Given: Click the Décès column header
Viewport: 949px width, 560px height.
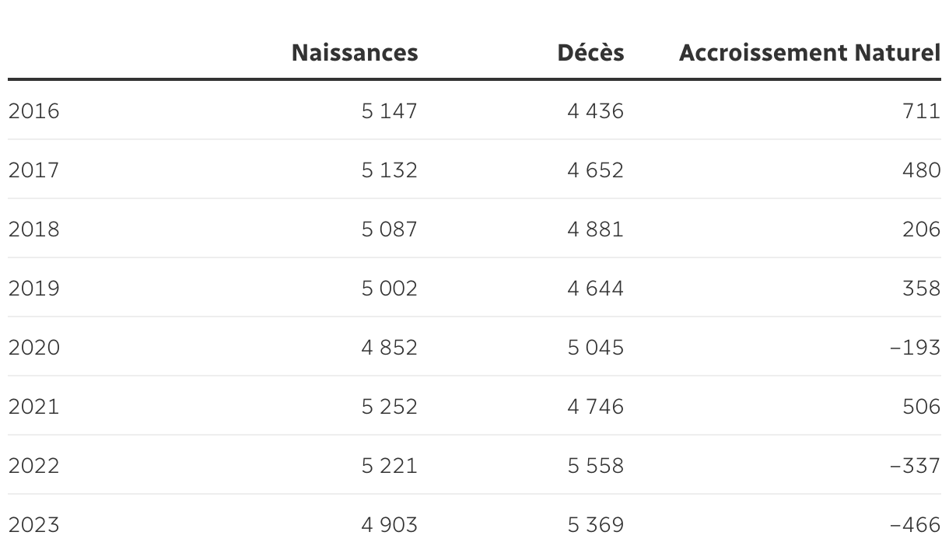Looking at the screenshot, I should click(x=590, y=53).
